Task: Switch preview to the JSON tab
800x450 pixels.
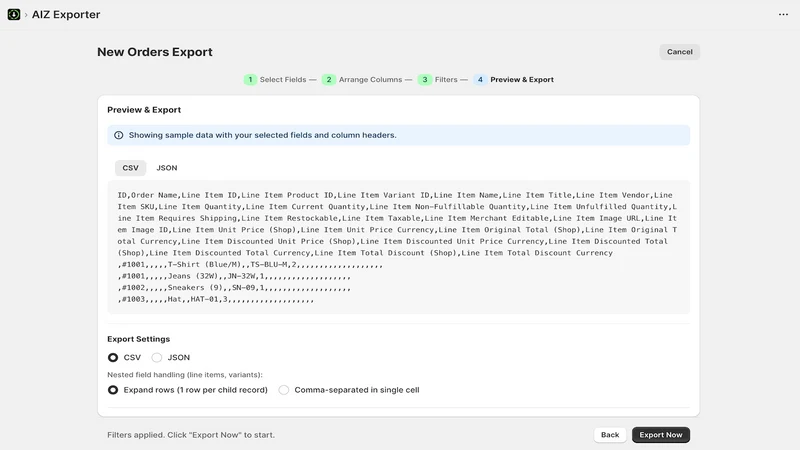Action: pyautogui.click(x=167, y=168)
